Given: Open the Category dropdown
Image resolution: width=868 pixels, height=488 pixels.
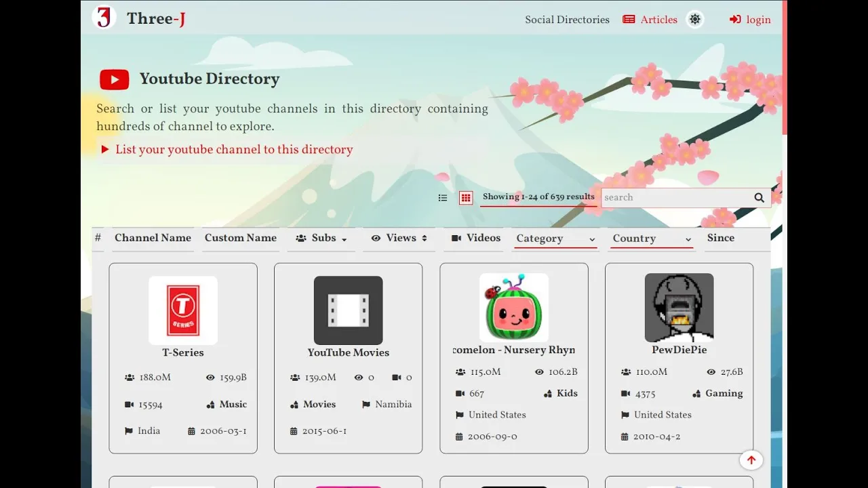Looking at the screenshot, I should click(x=555, y=239).
